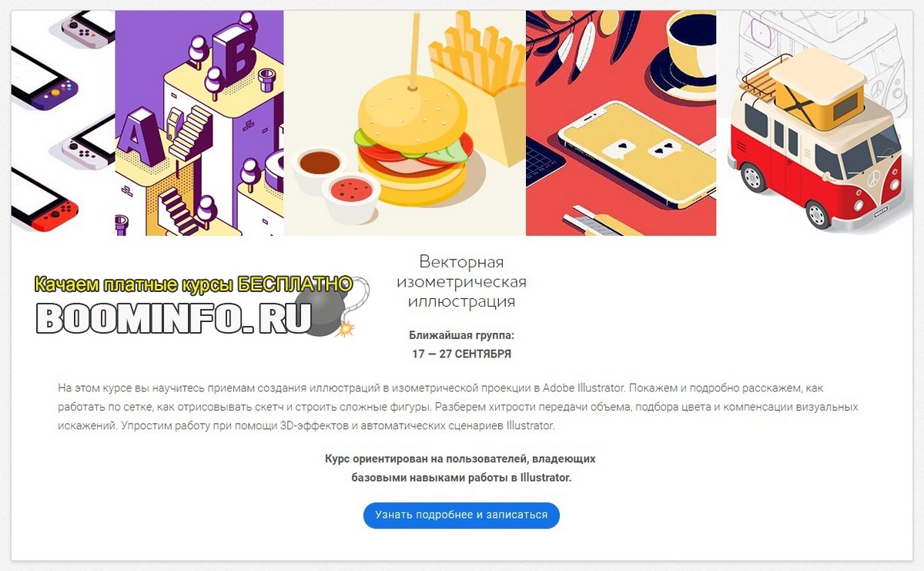Click the course description paragraph
Image resolution: width=924 pixels, height=571 pixels.
tap(457, 407)
